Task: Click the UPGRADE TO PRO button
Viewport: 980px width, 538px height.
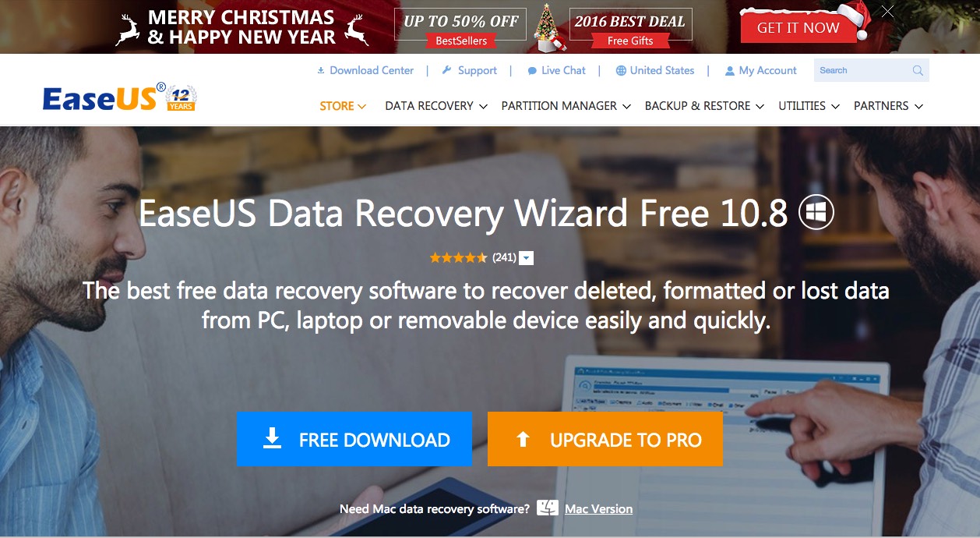Action: click(605, 439)
